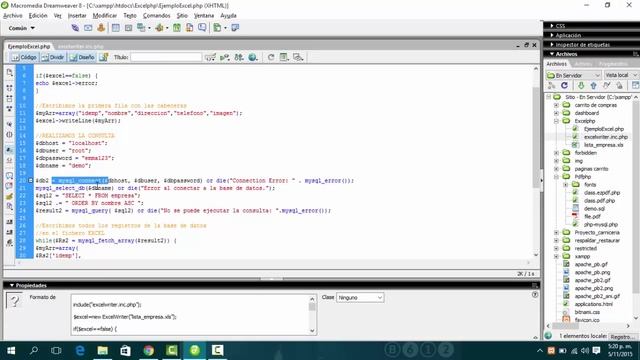This screenshot has height=360, width=640.
Task: Switch to the EjemploExcel.php document tab
Action: [x=29, y=47]
